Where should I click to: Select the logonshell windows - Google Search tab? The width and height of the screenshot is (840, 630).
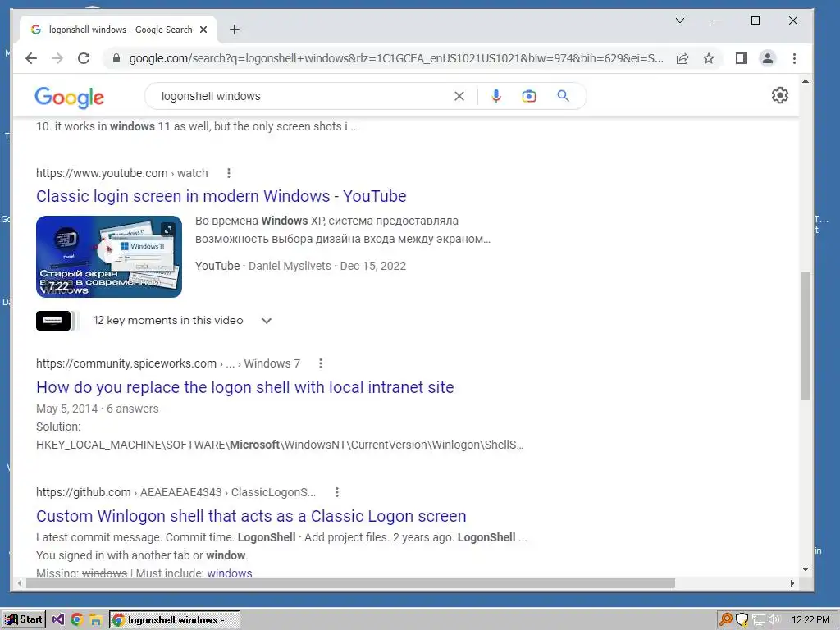tap(118, 30)
